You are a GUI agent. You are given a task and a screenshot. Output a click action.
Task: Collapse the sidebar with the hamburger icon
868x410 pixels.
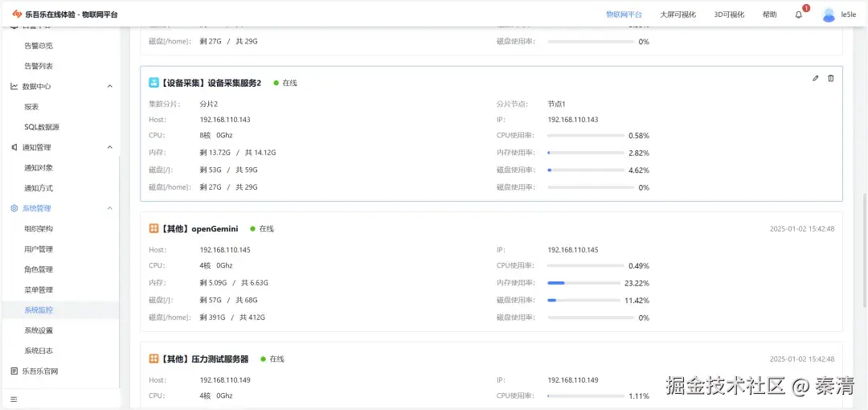(x=14, y=399)
